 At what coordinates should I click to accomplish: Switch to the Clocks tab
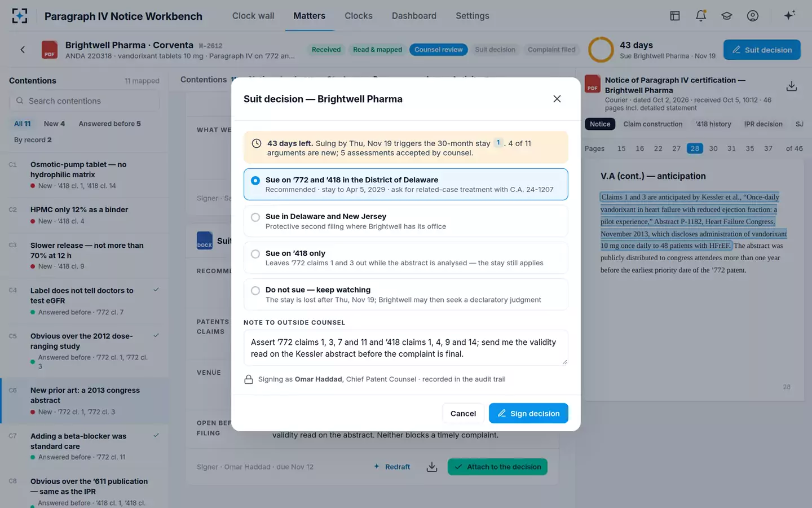359,16
